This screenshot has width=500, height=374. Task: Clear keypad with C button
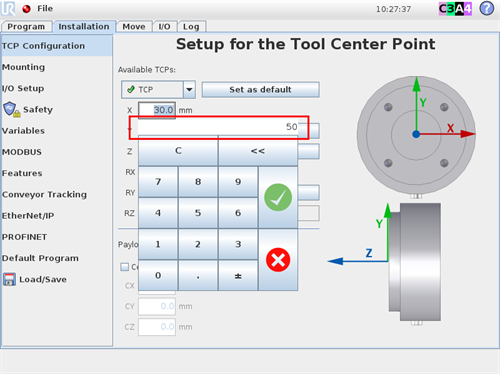click(178, 151)
